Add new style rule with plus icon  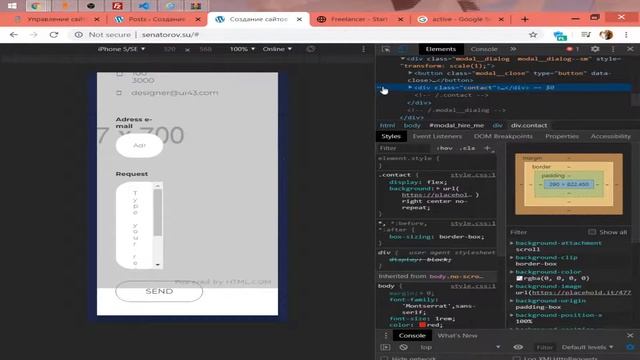[x=487, y=148]
